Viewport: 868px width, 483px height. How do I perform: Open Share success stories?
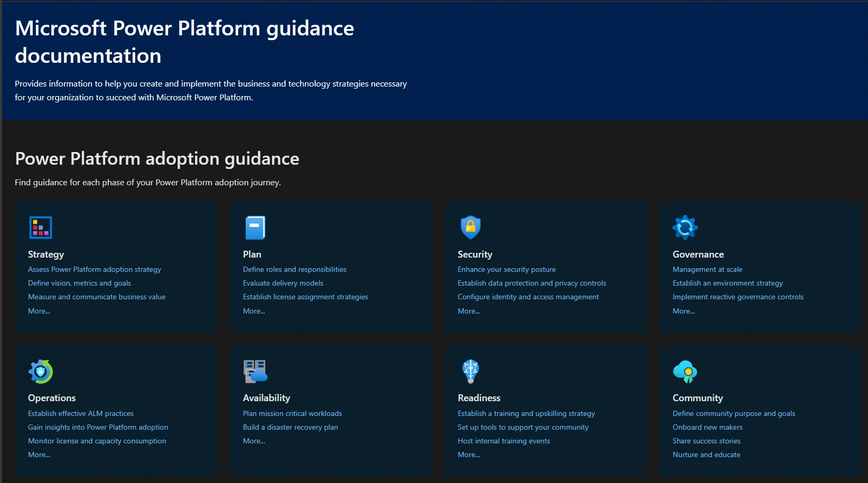[706, 441]
